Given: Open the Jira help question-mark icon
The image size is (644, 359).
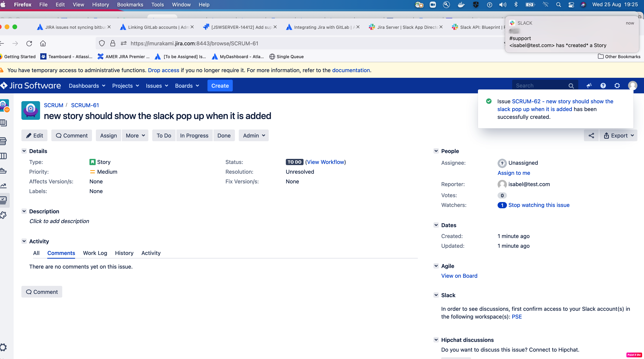Looking at the screenshot, I should tap(603, 86).
